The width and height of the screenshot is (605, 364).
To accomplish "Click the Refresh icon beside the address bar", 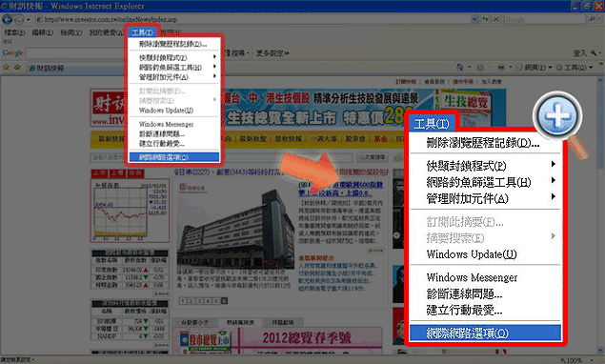I will (x=485, y=19).
